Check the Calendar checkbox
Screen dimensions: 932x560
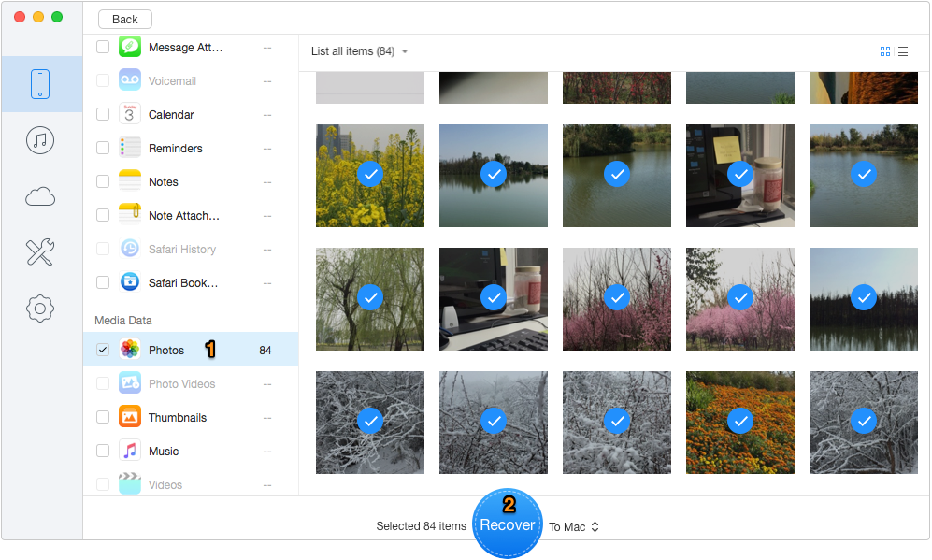pos(103,114)
